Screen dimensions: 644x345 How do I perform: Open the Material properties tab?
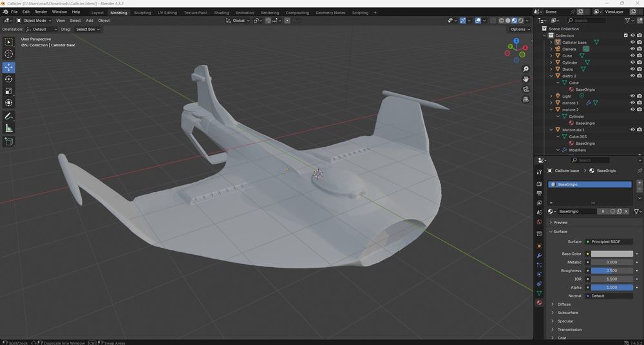click(x=539, y=303)
